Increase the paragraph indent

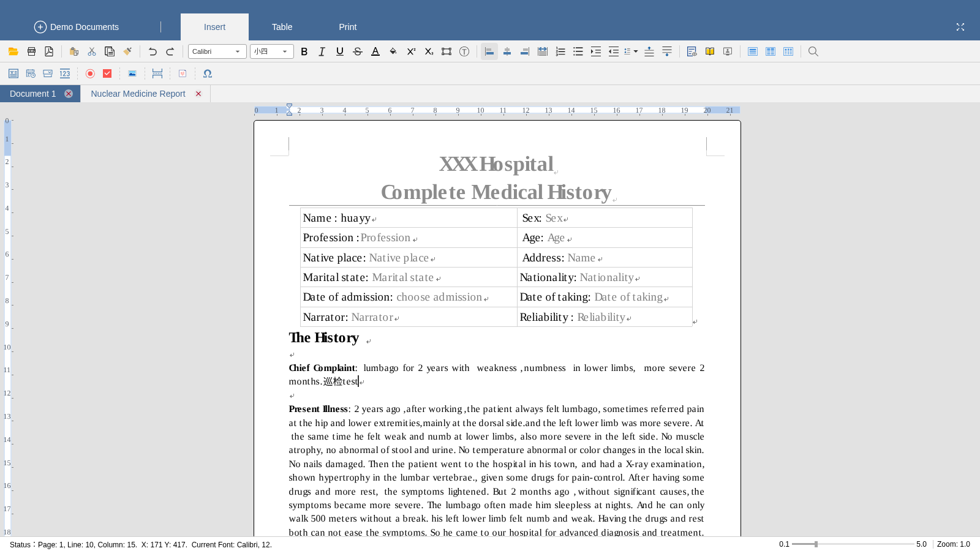[596, 51]
